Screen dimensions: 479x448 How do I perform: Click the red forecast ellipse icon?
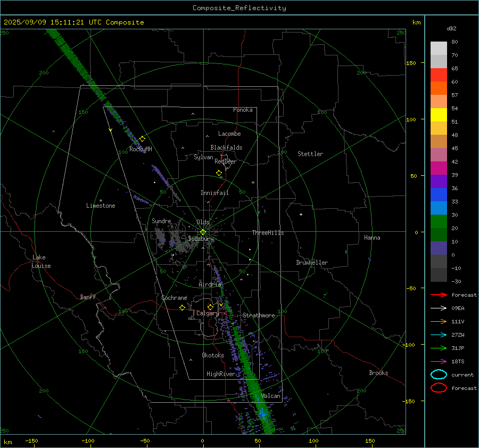tap(439, 388)
